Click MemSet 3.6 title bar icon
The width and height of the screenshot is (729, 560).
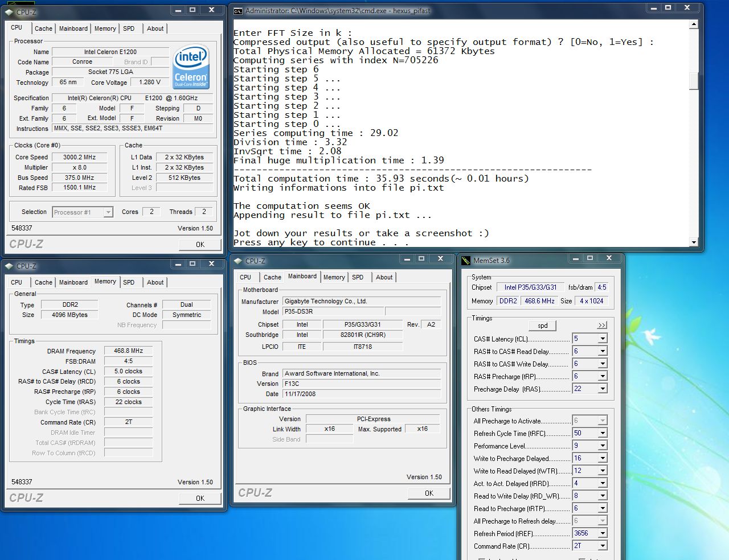(x=466, y=261)
